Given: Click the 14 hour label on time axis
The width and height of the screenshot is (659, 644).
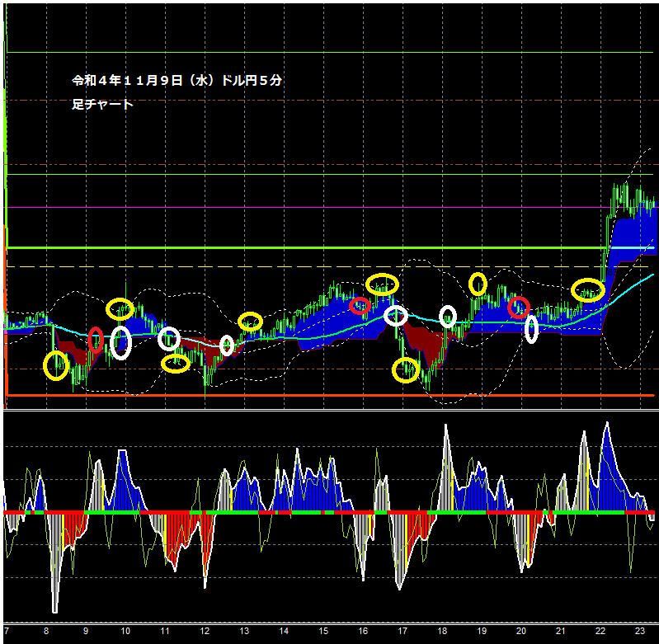Looking at the screenshot, I should (284, 631).
